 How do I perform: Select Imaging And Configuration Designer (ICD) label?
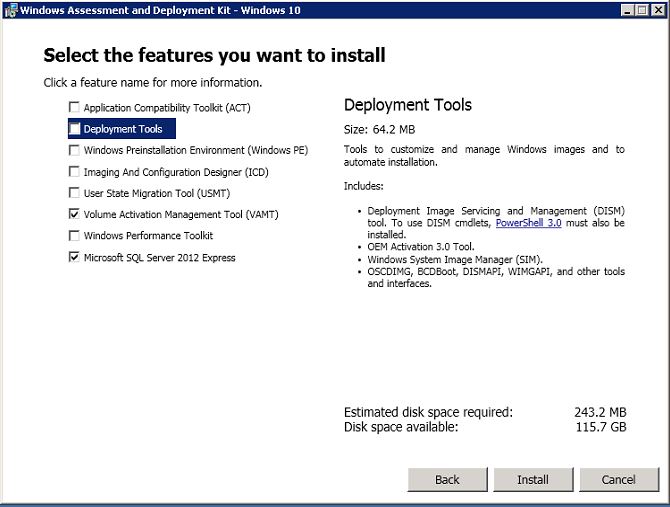[176, 172]
